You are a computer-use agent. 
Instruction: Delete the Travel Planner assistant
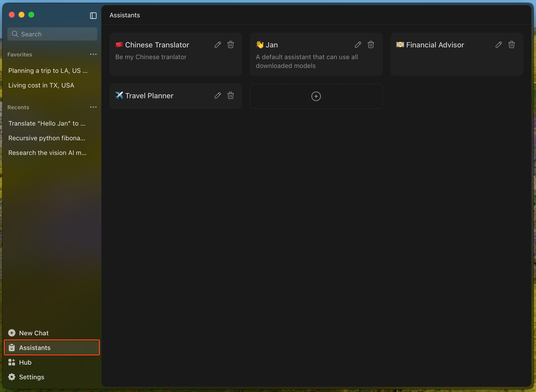(231, 96)
